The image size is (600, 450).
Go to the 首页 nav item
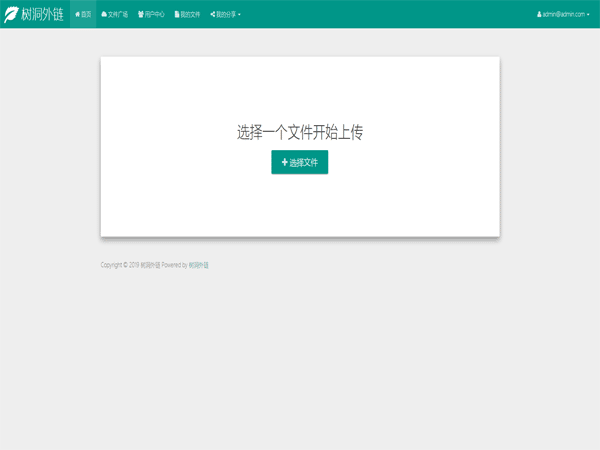coord(86,14)
